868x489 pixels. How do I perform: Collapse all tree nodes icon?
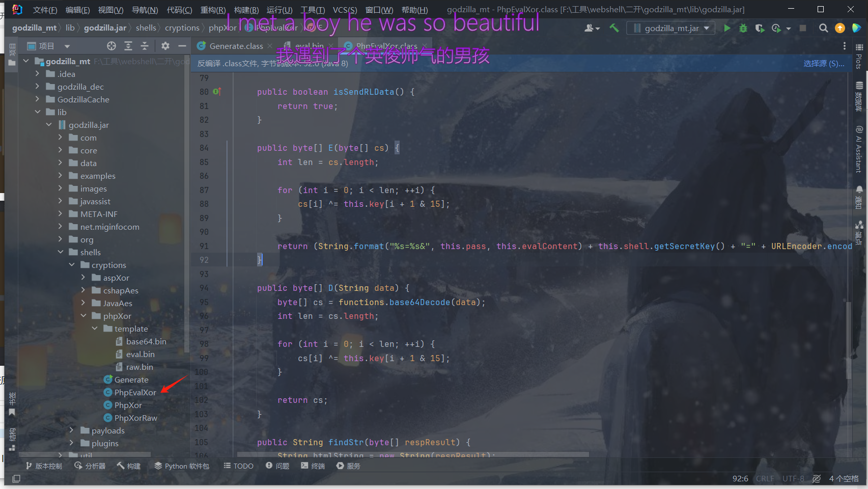pyautogui.click(x=145, y=46)
